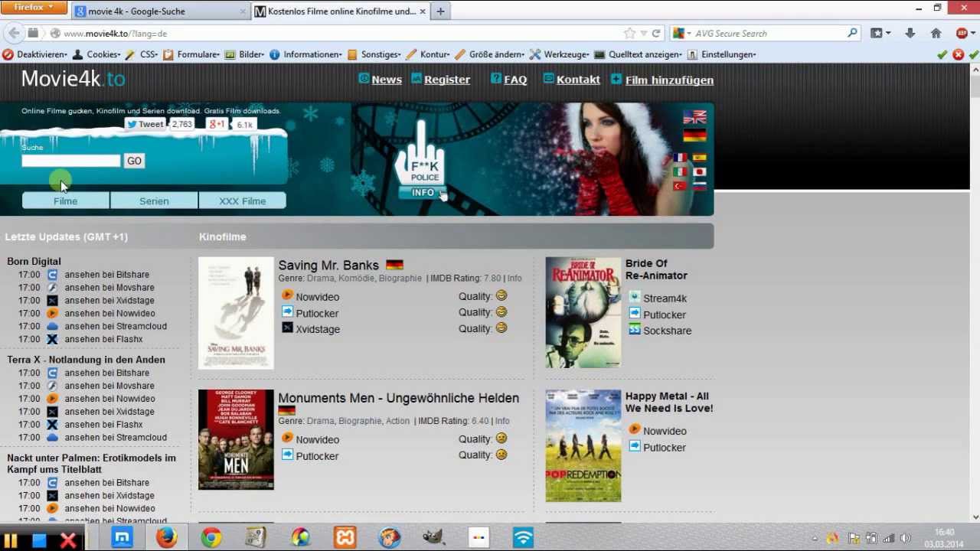The image size is (980, 551).
Task: Open GIMP from the taskbar
Action: (434, 538)
